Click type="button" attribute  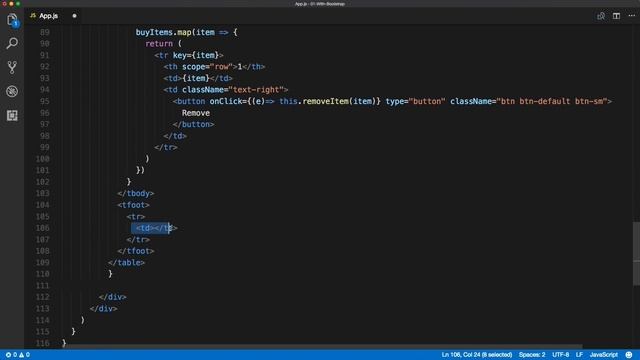click(416, 101)
